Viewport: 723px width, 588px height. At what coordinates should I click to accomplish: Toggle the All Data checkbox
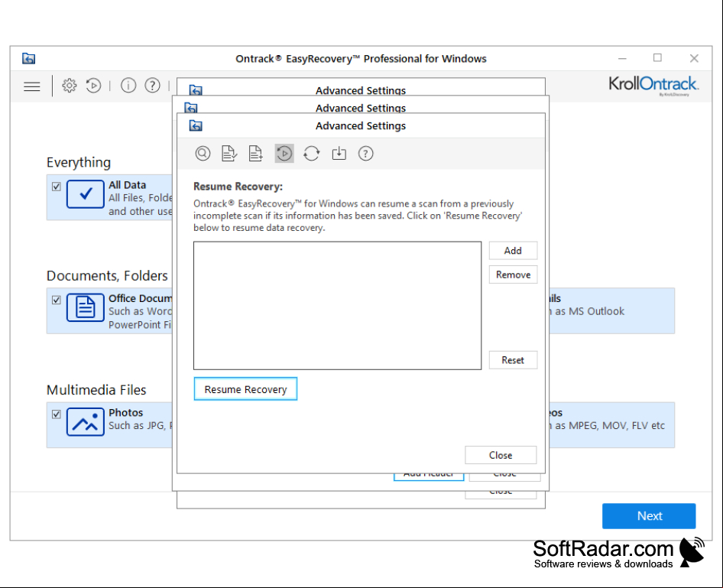57,187
